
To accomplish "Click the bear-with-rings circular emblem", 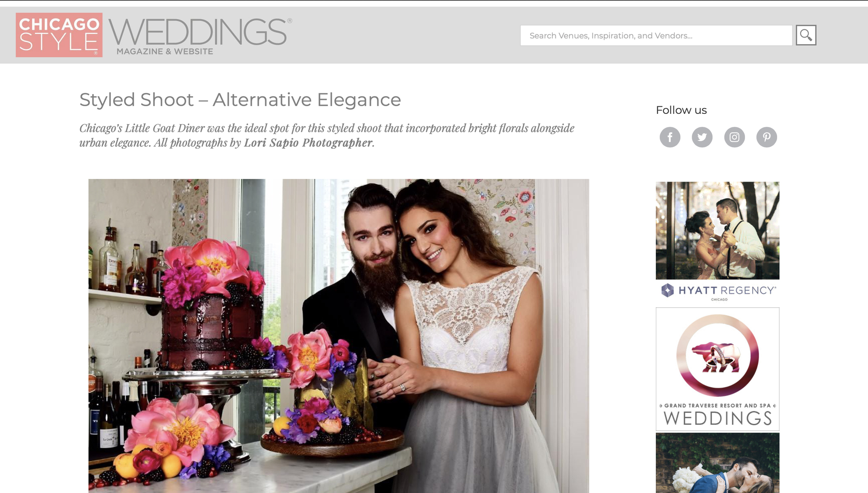I will coord(717,356).
